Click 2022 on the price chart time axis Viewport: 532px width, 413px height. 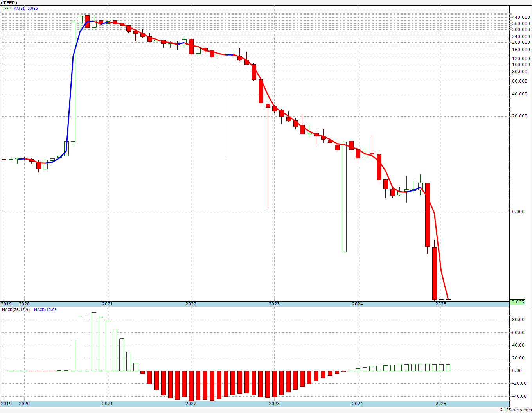(x=191, y=304)
